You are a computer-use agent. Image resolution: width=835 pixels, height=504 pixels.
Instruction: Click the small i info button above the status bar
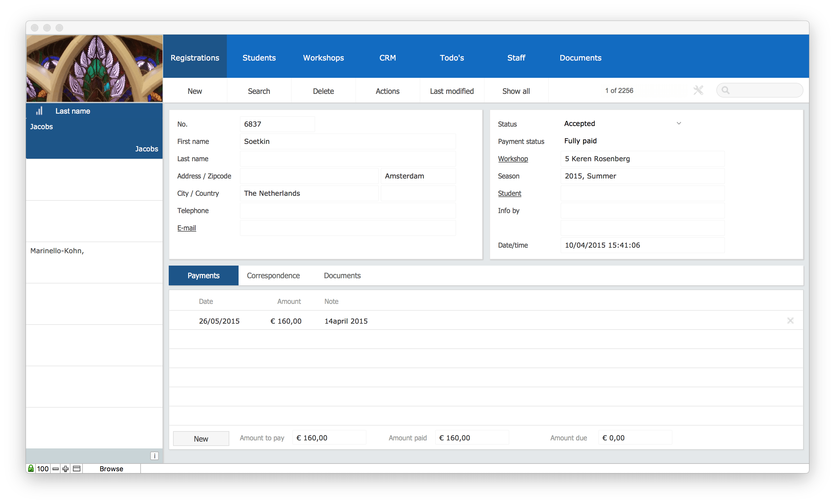click(x=154, y=456)
